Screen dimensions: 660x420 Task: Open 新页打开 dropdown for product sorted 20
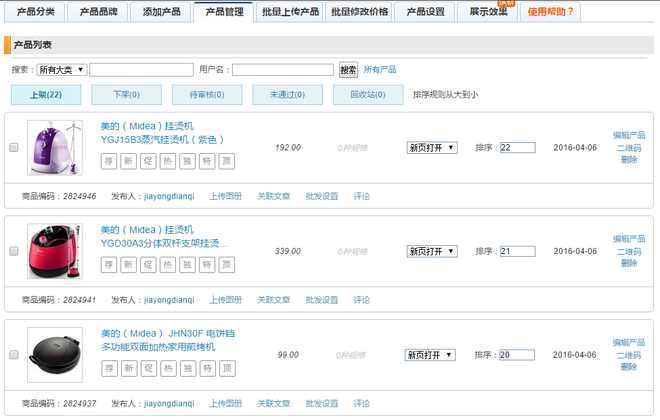click(430, 355)
